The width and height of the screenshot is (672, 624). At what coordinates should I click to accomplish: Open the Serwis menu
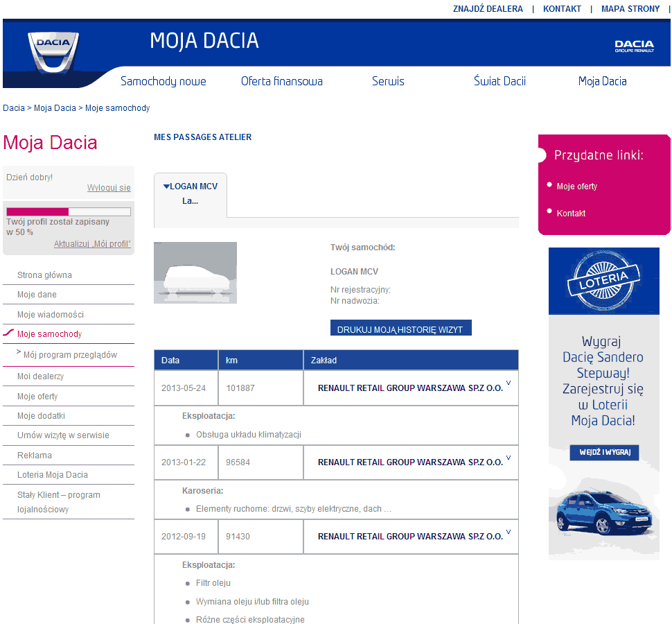(388, 81)
